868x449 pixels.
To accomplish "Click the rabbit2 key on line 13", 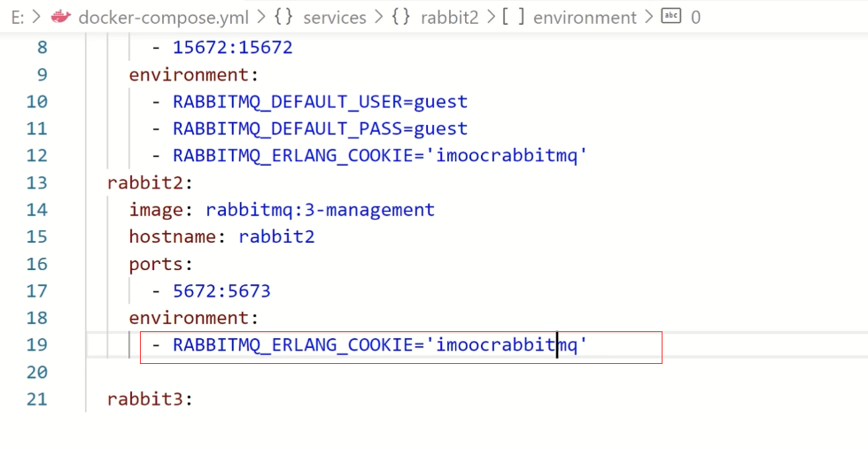I will point(144,182).
